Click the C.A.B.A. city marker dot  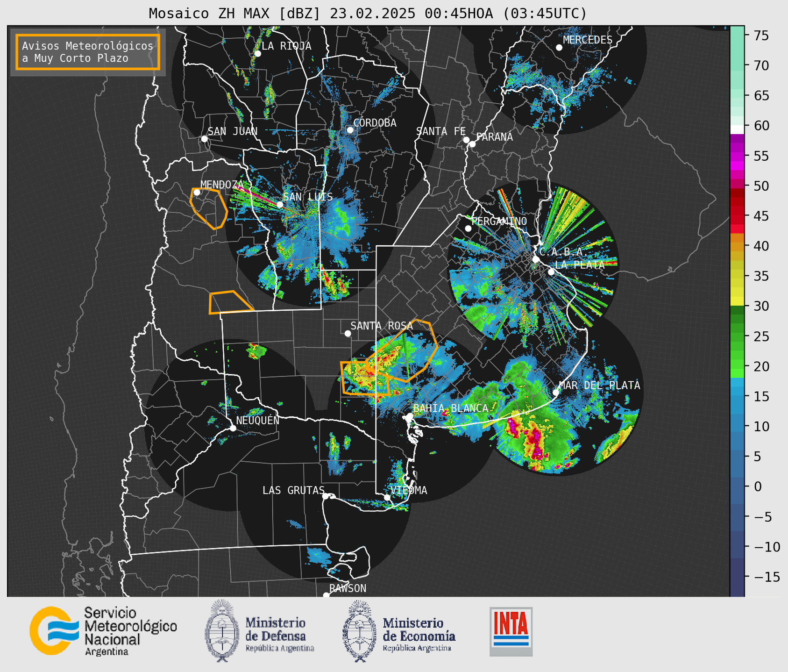536,259
